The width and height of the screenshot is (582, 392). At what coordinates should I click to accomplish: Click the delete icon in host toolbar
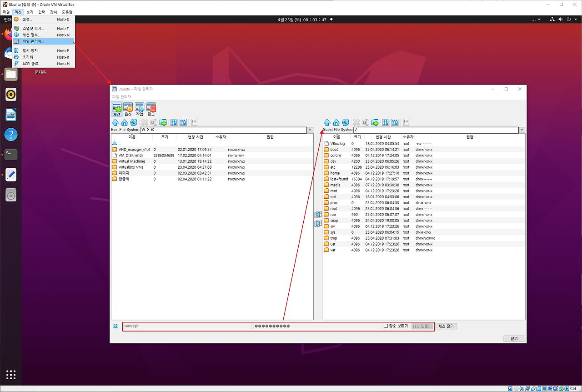pyautogui.click(x=145, y=122)
